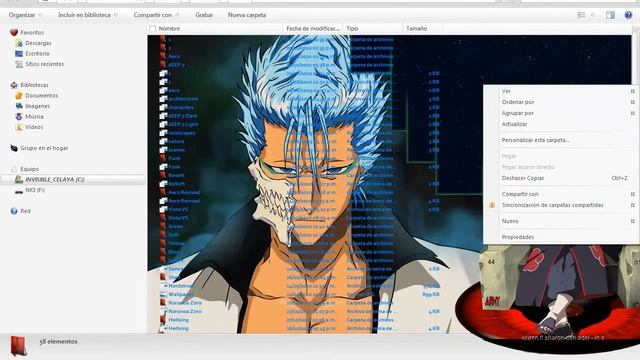Click the Sitios recientes icon
This screenshot has height=360, width=640.
tap(19, 64)
